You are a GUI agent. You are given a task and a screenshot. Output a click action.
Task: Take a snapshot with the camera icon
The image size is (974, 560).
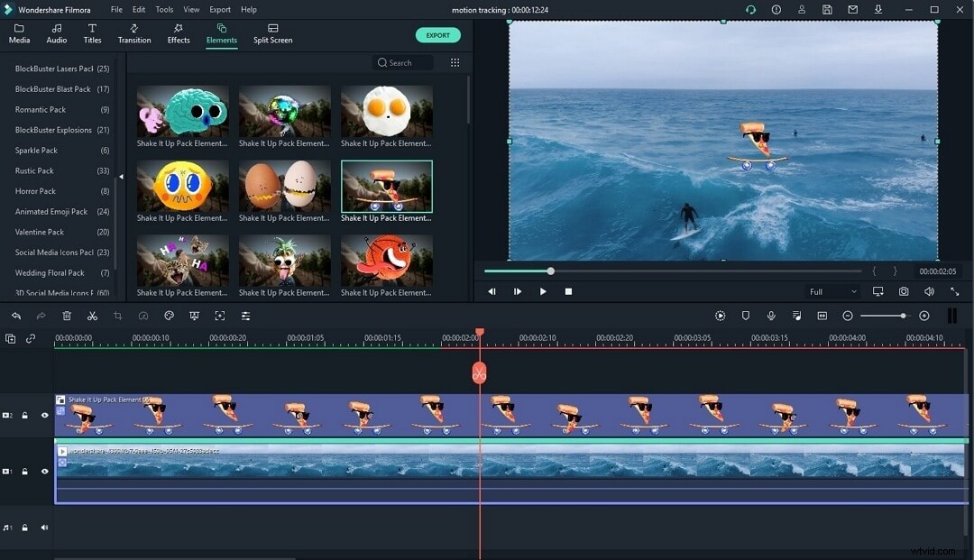903,291
